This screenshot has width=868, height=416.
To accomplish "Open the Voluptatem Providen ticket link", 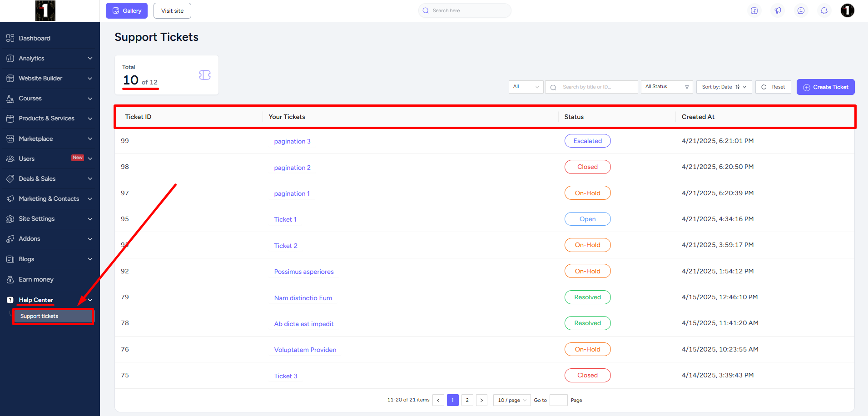I will click(x=305, y=350).
